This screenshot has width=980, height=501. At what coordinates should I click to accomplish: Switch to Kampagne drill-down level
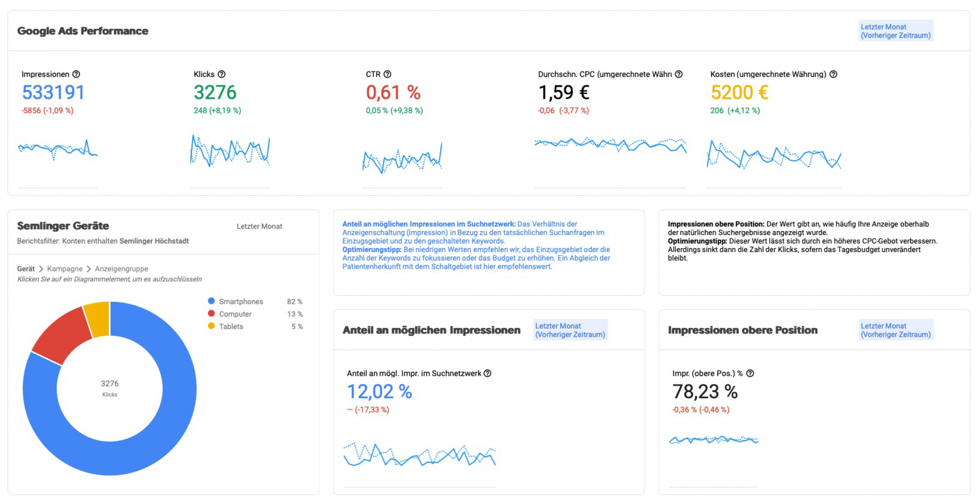tap(65, 269)
